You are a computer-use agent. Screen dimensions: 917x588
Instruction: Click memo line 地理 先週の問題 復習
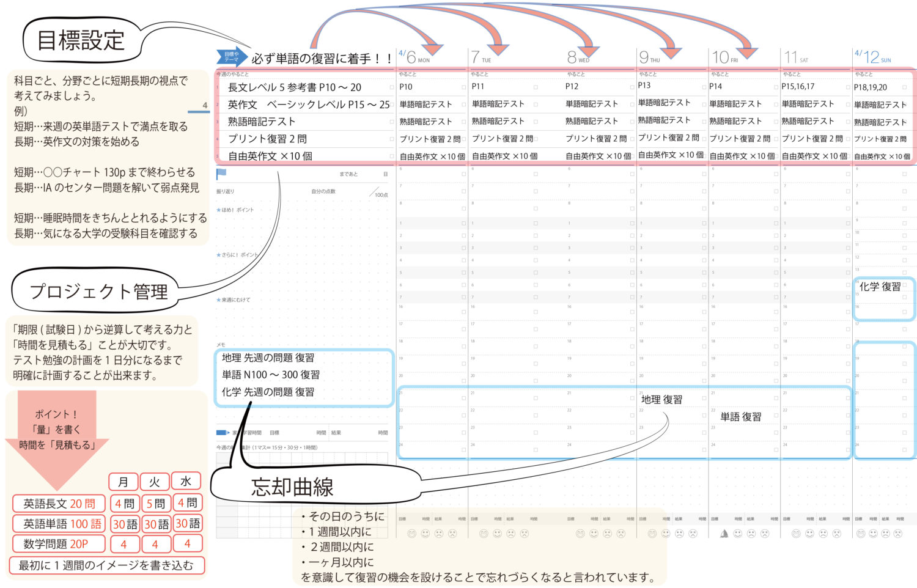click(268, 358)
